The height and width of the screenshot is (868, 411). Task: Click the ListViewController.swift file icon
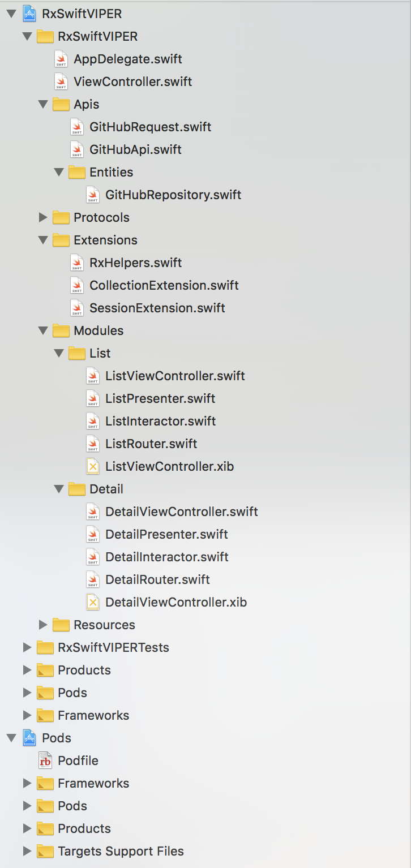93,376
